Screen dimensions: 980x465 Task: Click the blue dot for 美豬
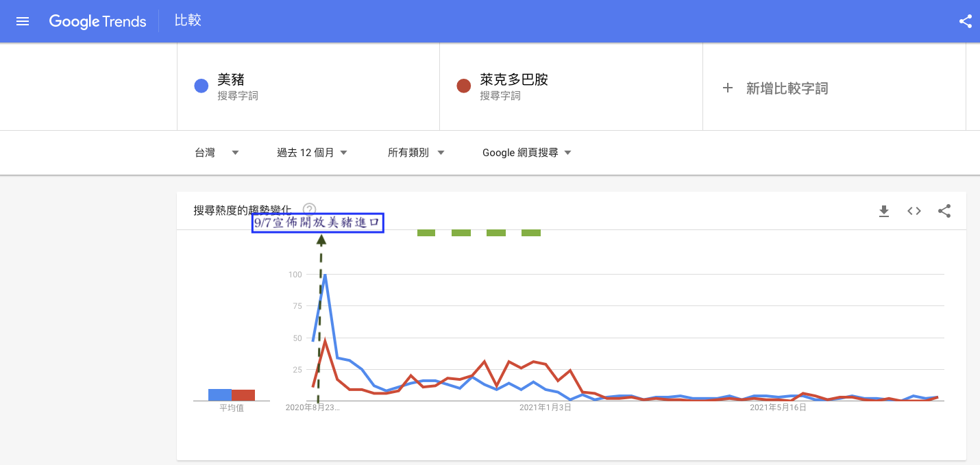click(201, 86)
